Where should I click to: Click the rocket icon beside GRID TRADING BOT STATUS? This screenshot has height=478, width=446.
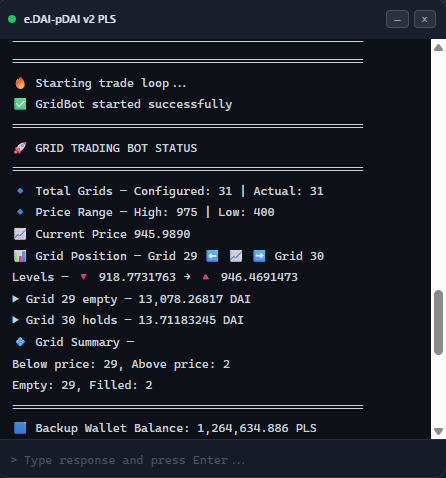tap(20, 148)
